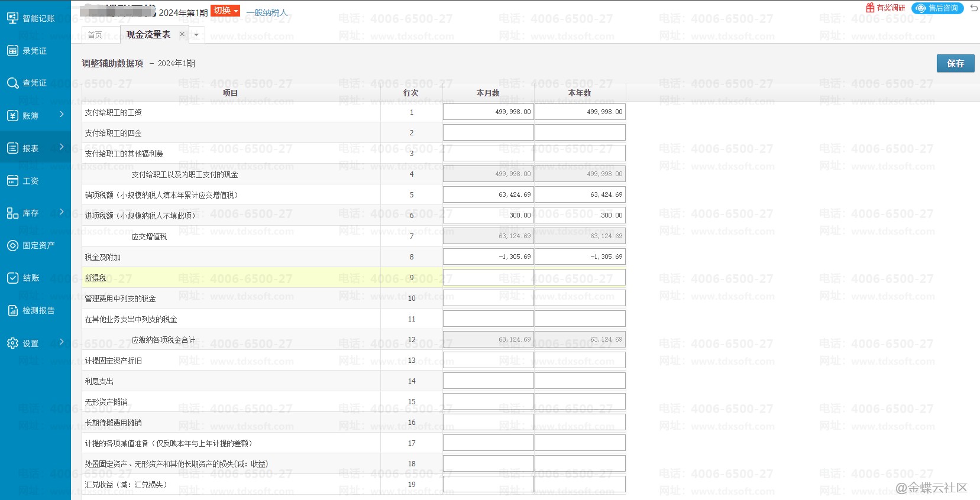This screenshot has width=980, height=500.
Task: Open the 检测报告 report icon
Action: (12, 310)
